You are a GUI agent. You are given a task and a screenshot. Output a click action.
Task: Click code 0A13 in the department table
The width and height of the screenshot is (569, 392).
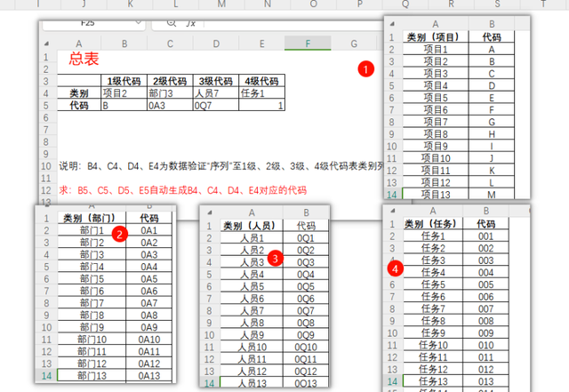point(148,376)
